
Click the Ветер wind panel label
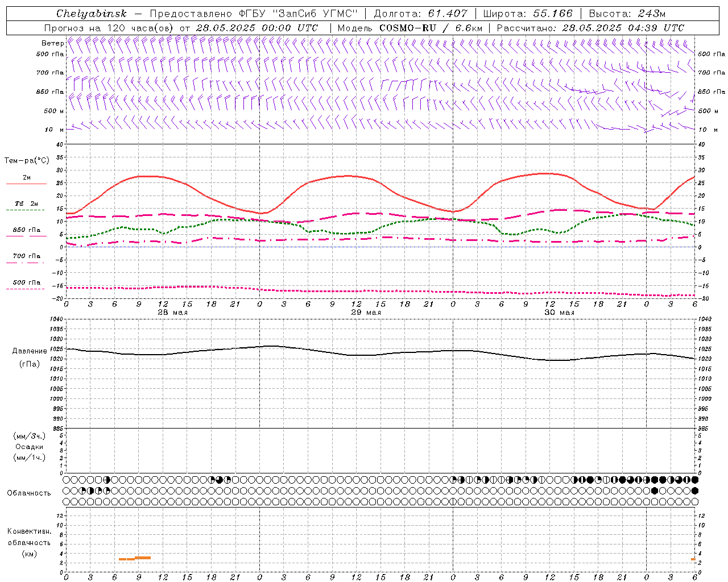click(52, 43)
